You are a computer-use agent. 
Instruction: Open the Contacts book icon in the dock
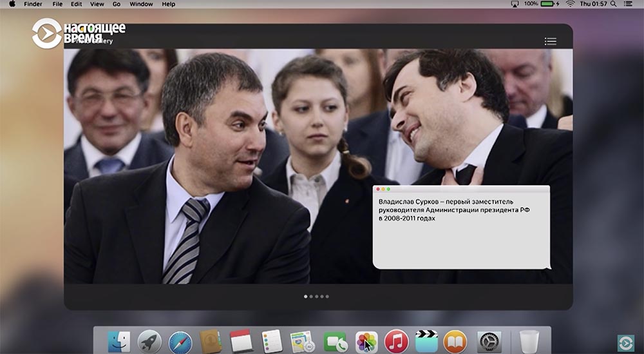[211, 341]
